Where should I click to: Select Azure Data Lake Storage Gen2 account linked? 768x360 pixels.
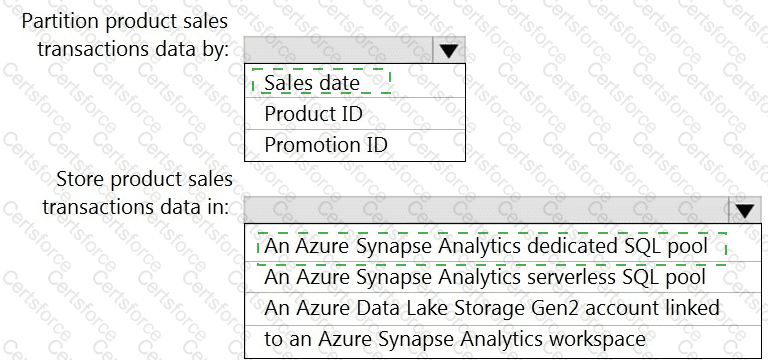(503, 309)
